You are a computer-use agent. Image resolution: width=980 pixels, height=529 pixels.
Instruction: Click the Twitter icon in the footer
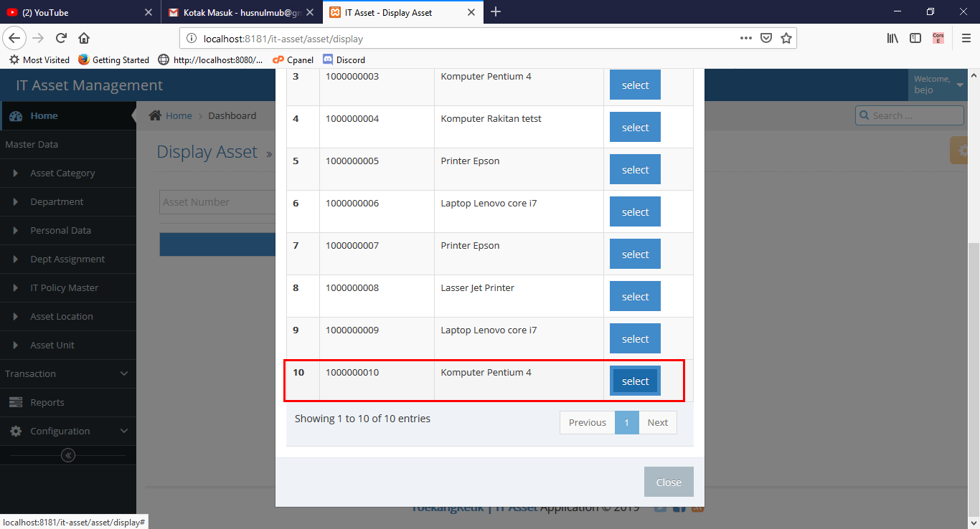(660, 506)
